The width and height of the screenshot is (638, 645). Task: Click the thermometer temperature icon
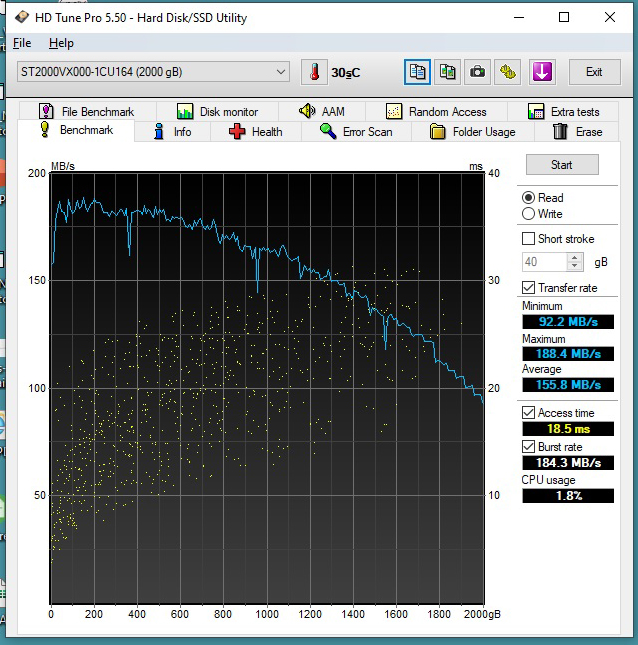(x=314, y=72)
